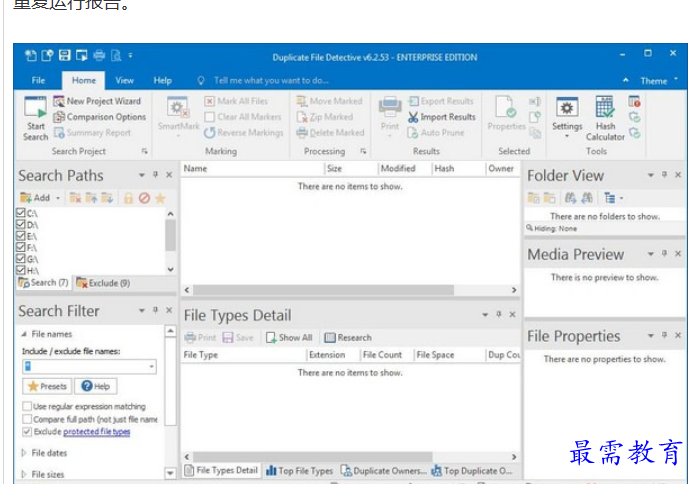Screen dimensions: 691x484
Task: Click the star icon in Search Paths toolbar
Action: (160, 198)
